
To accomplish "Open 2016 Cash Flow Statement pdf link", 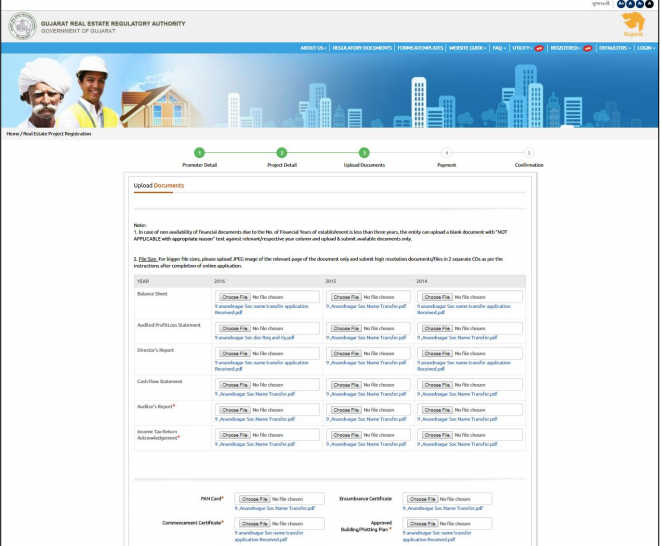I will coord(255,394).
